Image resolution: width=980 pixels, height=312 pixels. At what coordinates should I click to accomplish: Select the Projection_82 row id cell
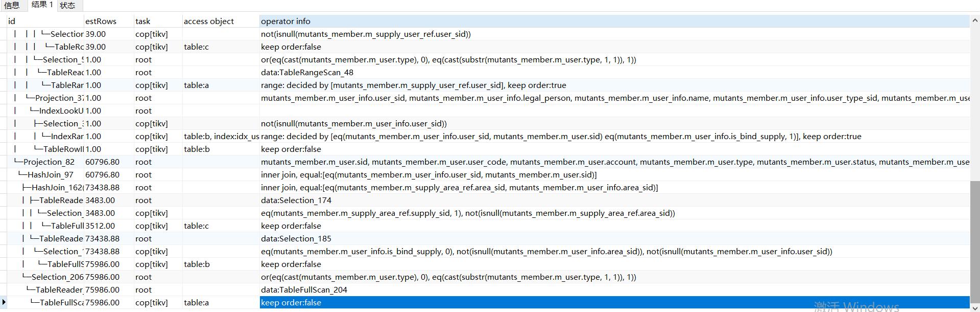coord(49,162)
